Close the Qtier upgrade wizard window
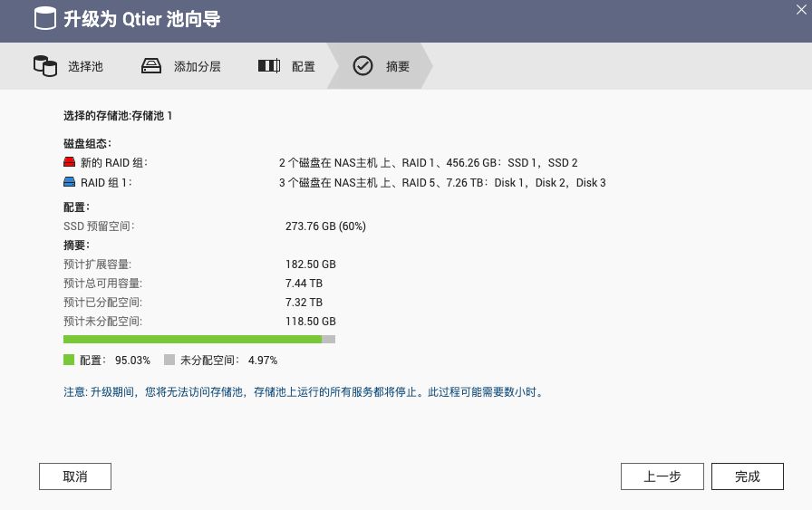This screenshot has width=812, height=510. 800,9
